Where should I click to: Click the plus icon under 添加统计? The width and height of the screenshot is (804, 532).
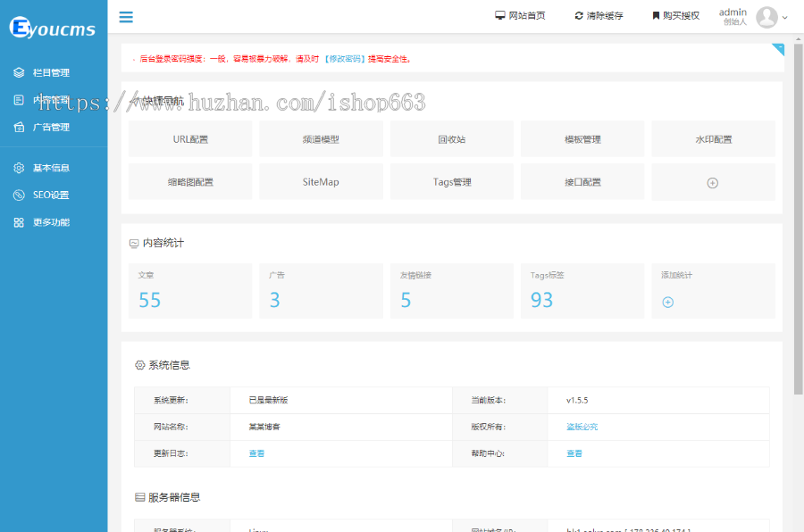tap(667, 303)
